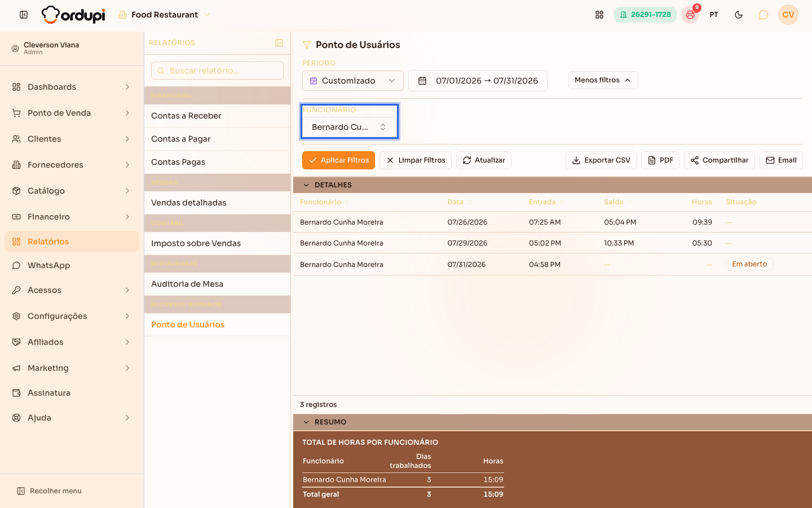812x508 pixels.
Task: Open the WhatsApp sidebar item
Action: tap(72, 265)
